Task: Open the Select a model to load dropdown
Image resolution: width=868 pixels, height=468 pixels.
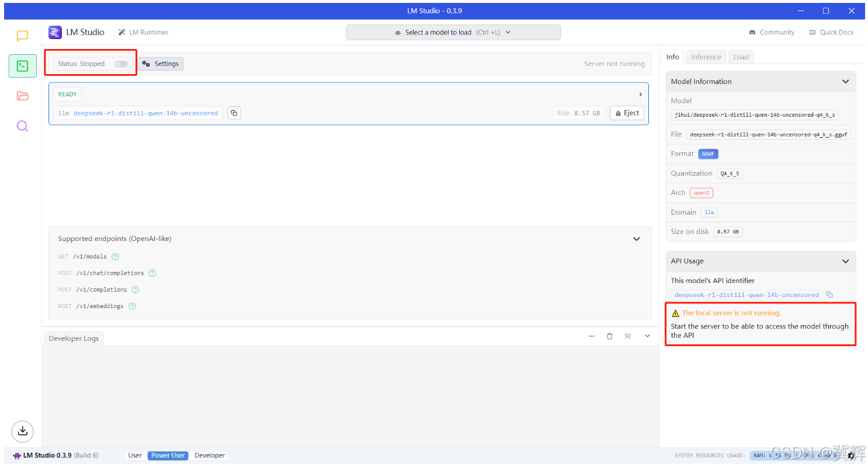Action: [453, 33]
